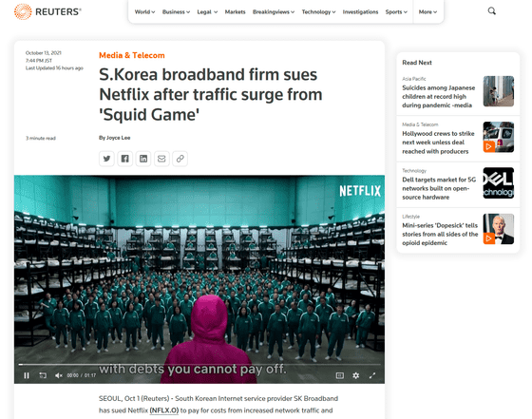Click the Lifestyle category label
Image resolution: width=532 pixels, height=419 pixels.
pos(410,217)
